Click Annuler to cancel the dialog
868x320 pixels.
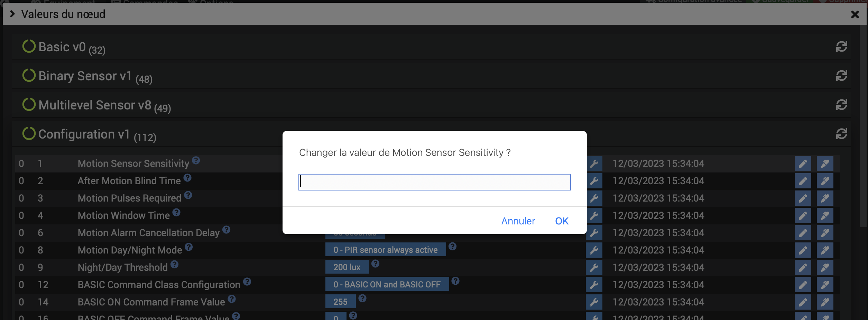coord(518,221)
